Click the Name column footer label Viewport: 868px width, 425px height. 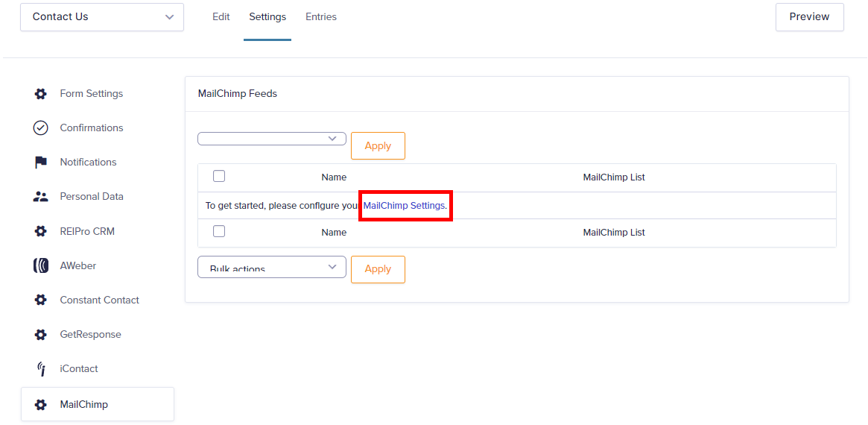[334, 233]
